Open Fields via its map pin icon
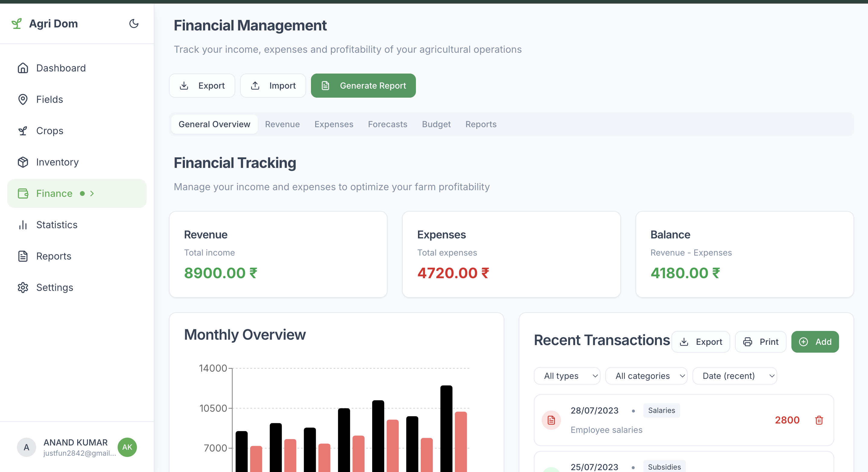The height and width of the screenshot is (472, 868). click(23, 99)
